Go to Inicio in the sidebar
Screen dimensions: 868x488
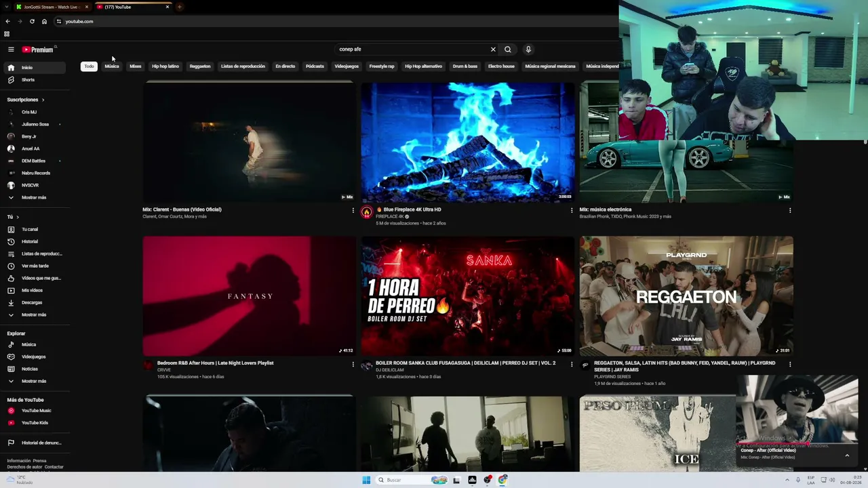[33, 68]
